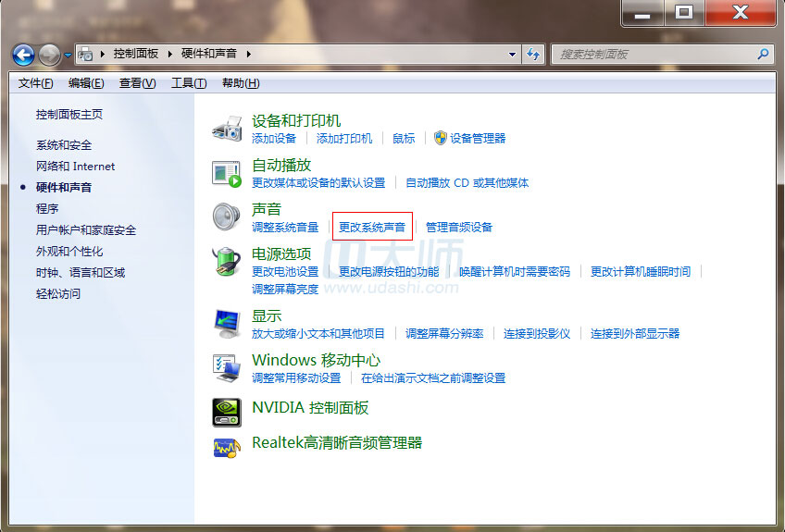Select 系统和安全 in the left sidebar
The width and height of the screenshot is (785, 532).
click(x=64, y=145)
